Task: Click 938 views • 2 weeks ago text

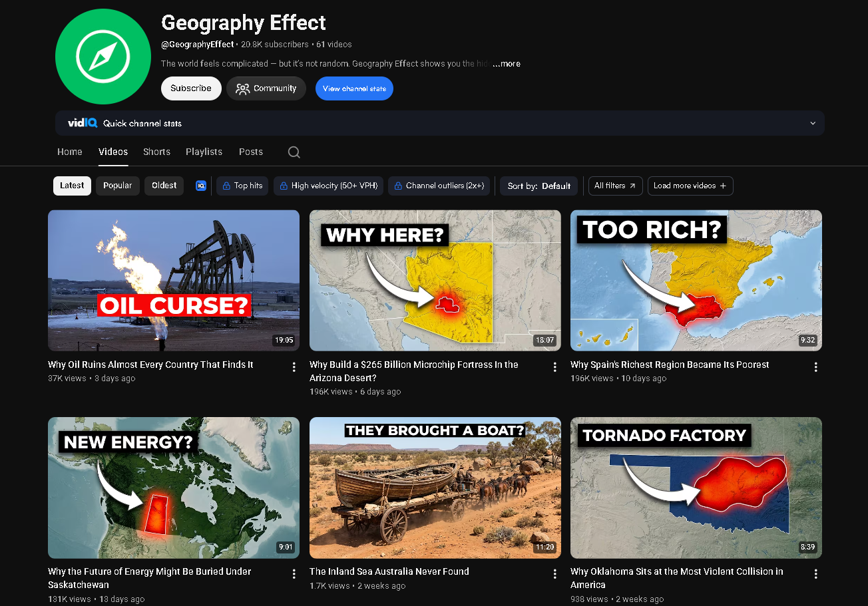Action: pyautogui.click(x=617, y=599)
